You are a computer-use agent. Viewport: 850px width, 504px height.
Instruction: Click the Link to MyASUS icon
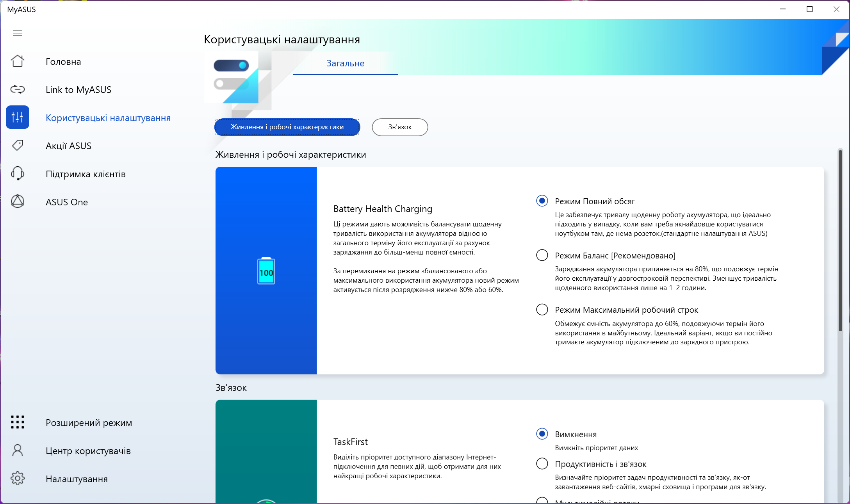pyautogui.click(x=18, y=89)
